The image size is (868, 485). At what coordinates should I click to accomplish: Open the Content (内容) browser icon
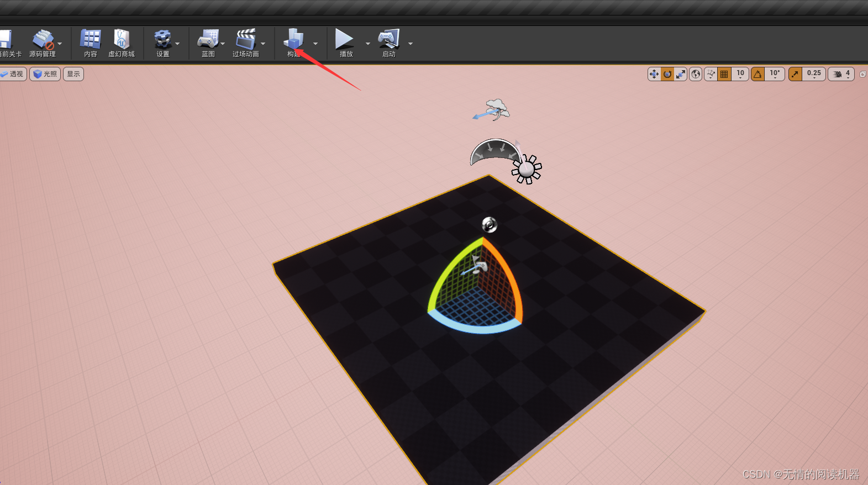[91, 39]
